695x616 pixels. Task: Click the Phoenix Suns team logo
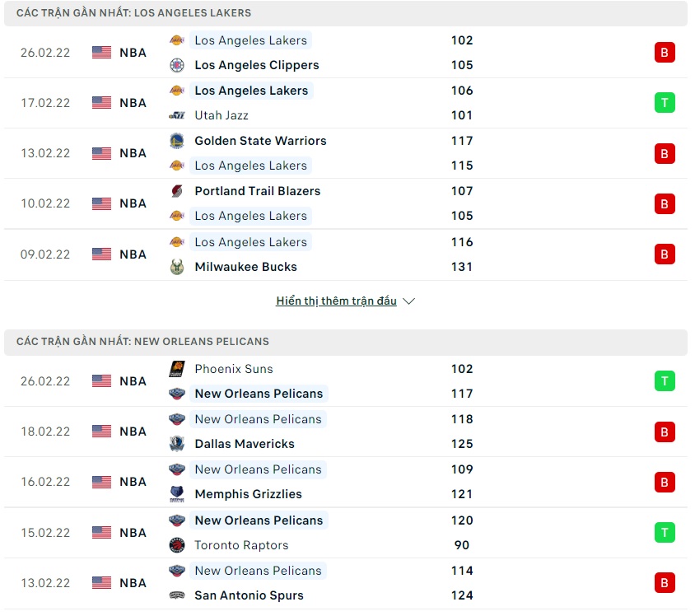176,369
